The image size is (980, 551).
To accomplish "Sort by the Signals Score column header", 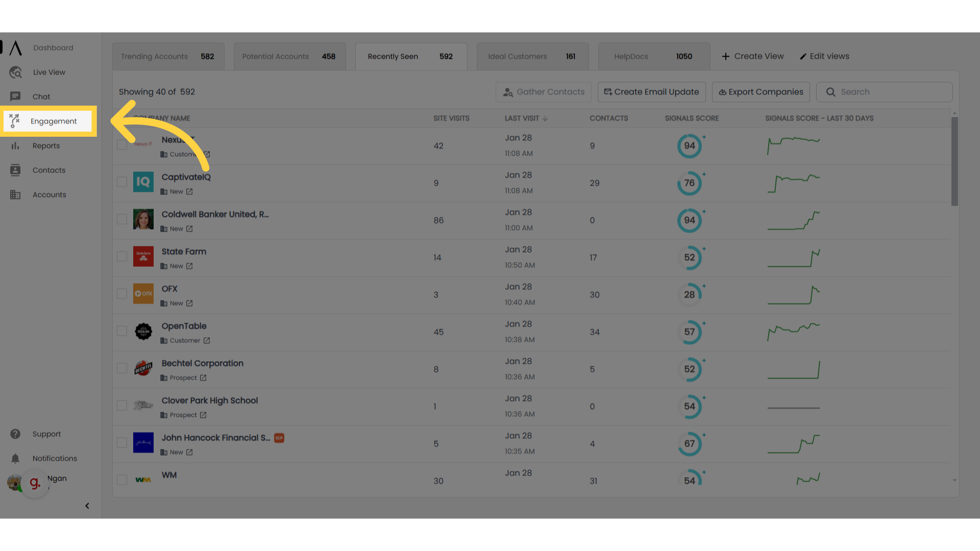I will tap(692, 118).
